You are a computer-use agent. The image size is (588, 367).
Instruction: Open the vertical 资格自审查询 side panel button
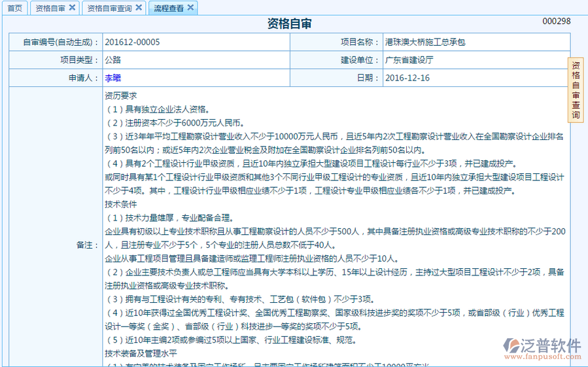click(x=576, y=90)
